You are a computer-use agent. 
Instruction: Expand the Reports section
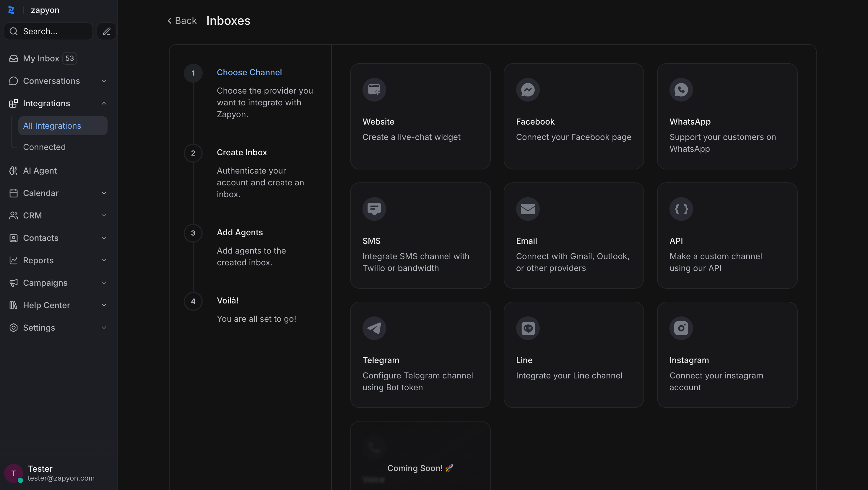tap(104, 260)
